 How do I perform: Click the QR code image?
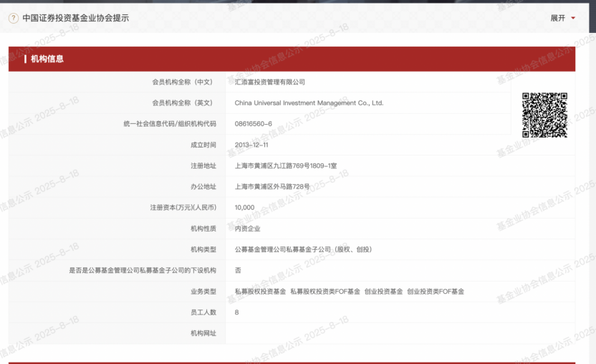pos(544,115)
